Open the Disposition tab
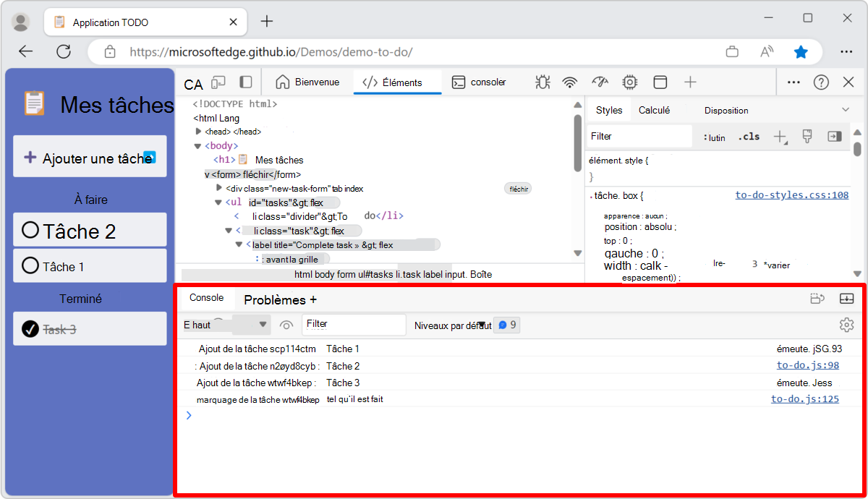The image size is (868, 499). pos(726,111)
